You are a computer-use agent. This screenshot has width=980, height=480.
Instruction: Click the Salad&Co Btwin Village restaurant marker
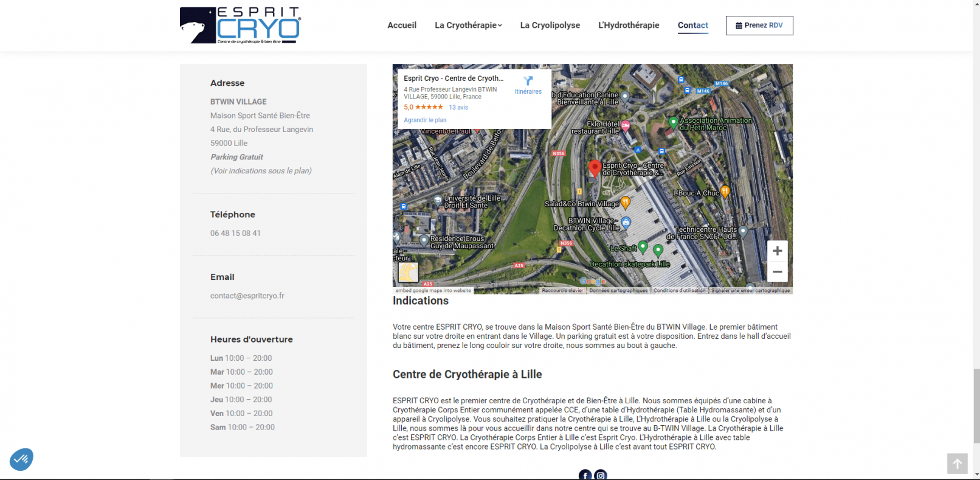pos(625,202)
